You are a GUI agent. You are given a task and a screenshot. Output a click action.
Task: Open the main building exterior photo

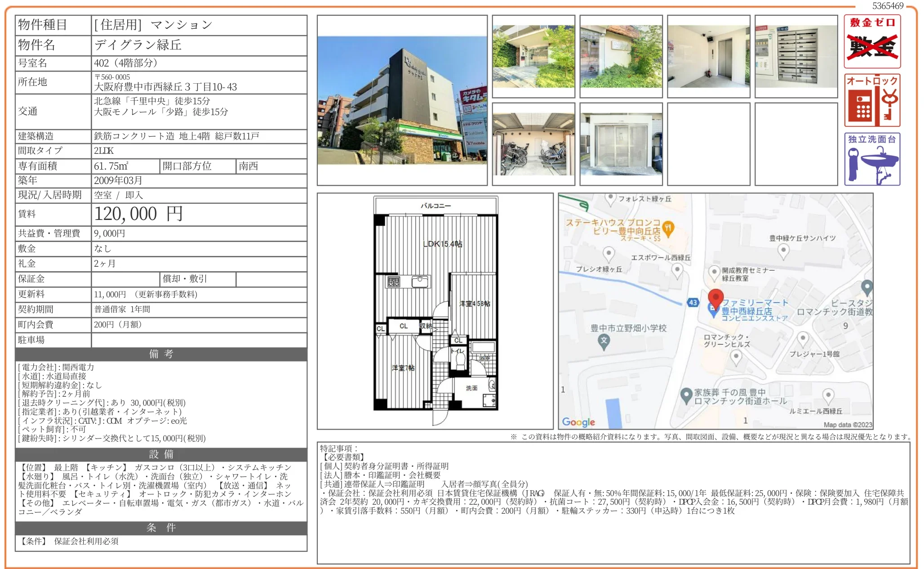click(402, 100)
